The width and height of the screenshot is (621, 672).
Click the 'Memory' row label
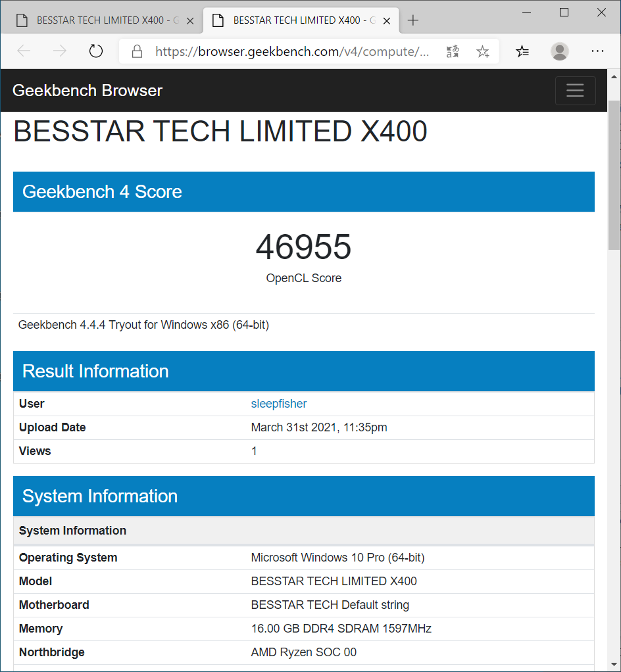tap(41, 629)
